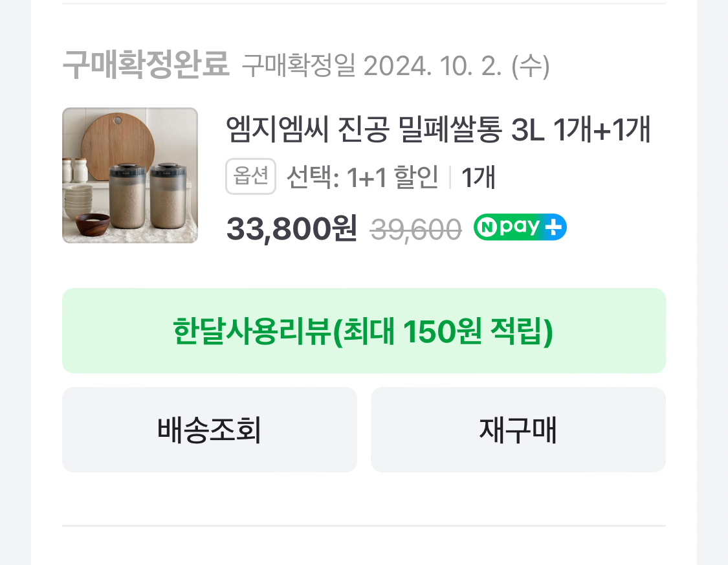Click the Npay badge icon

519,227
